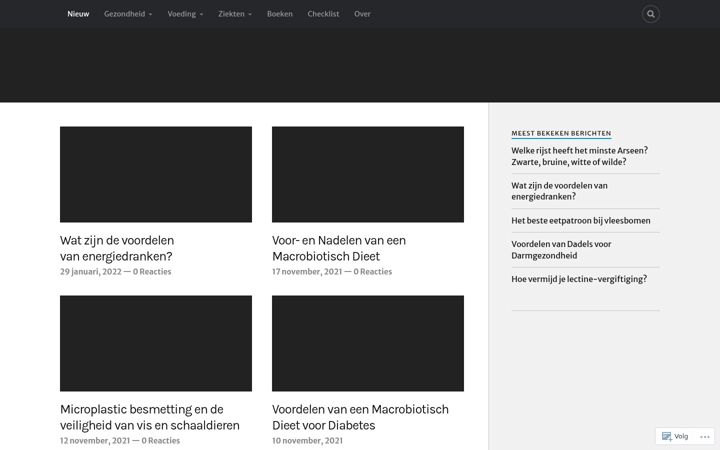Expand the Gezondheid dropdown menu
The height and width of the screenshot is (450, 720).
tap(128, 14)
